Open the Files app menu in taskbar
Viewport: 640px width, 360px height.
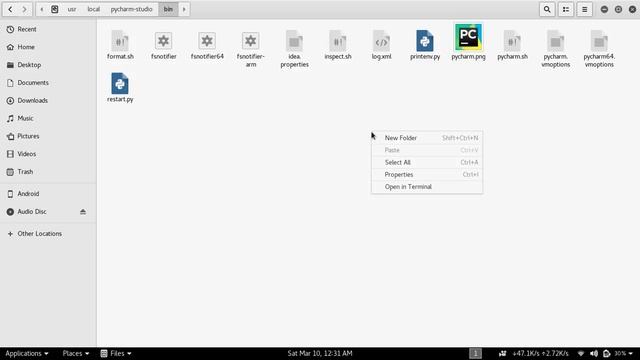pyautogui.click(x=116, y=353)
